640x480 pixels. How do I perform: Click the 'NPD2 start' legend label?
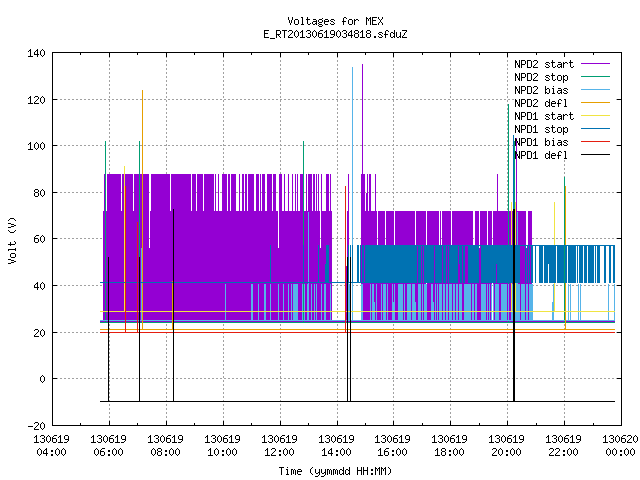pyautogui.click(x=544, y=64)
